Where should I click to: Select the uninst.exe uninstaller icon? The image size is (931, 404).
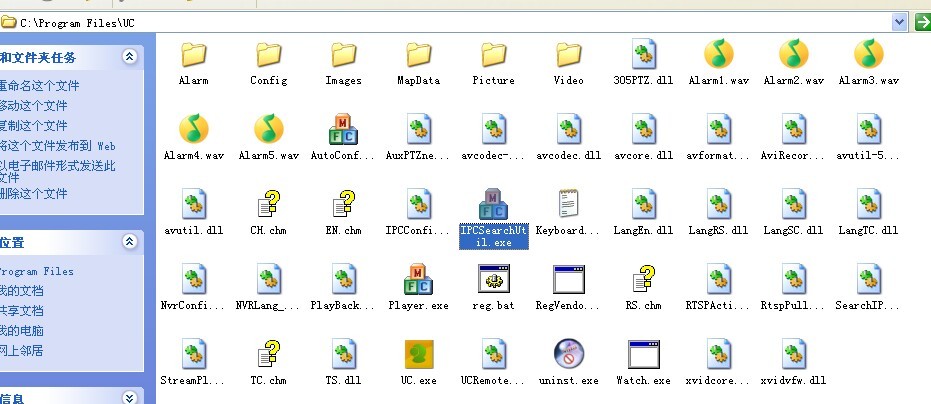[x=569, y=354]
